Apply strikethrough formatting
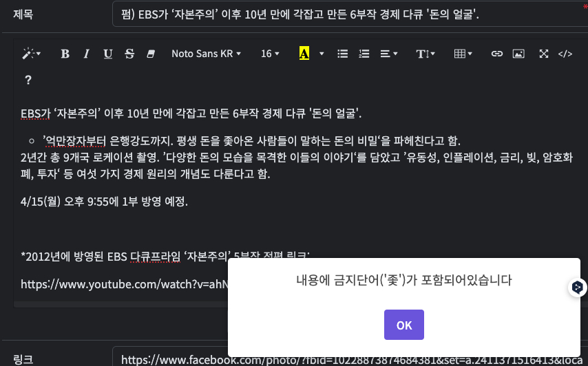588x366 pixels. pos(129,54)
